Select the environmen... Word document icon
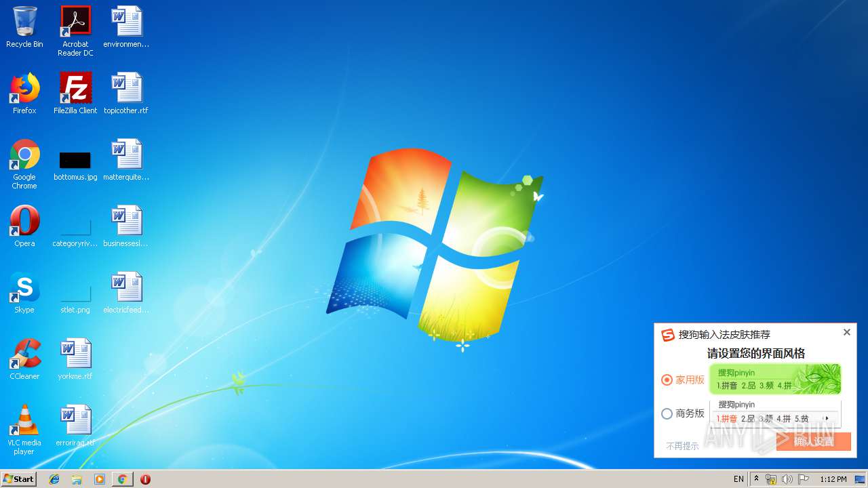Viewport: 868px width, 488px height. [x=126, y=27]
